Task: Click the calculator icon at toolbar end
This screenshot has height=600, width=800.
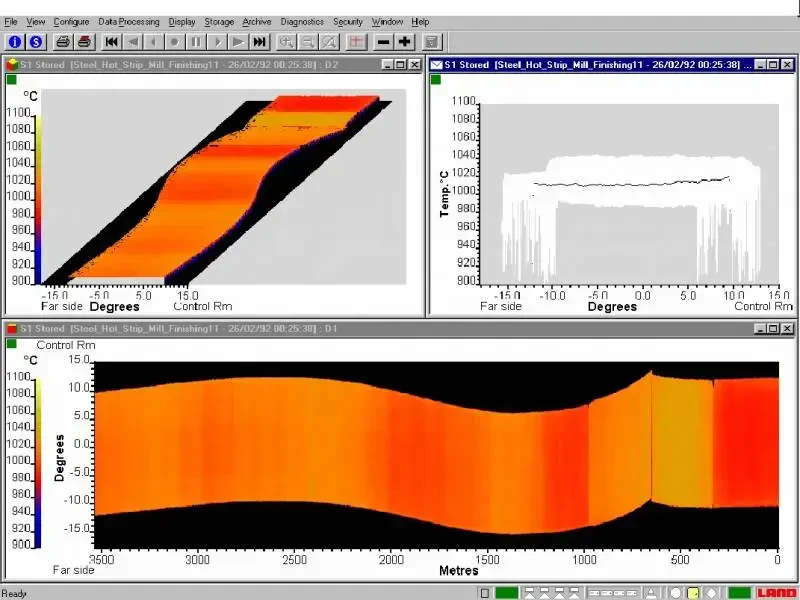Action: point(431,42)
